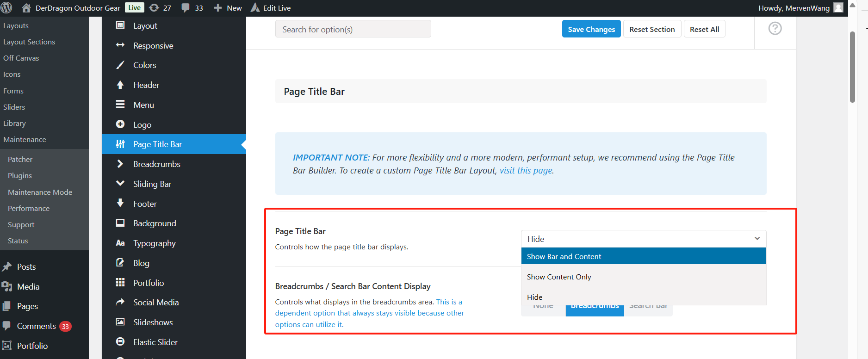Click the Logo plus-circle icon
868x359 pixels.
coord(120,124)
